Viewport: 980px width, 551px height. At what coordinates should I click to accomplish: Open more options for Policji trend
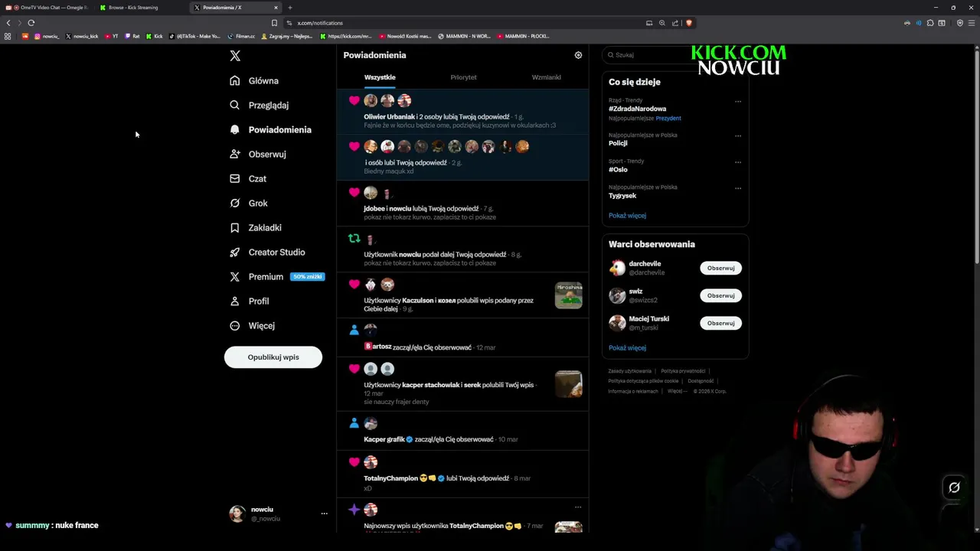(738, 136)
